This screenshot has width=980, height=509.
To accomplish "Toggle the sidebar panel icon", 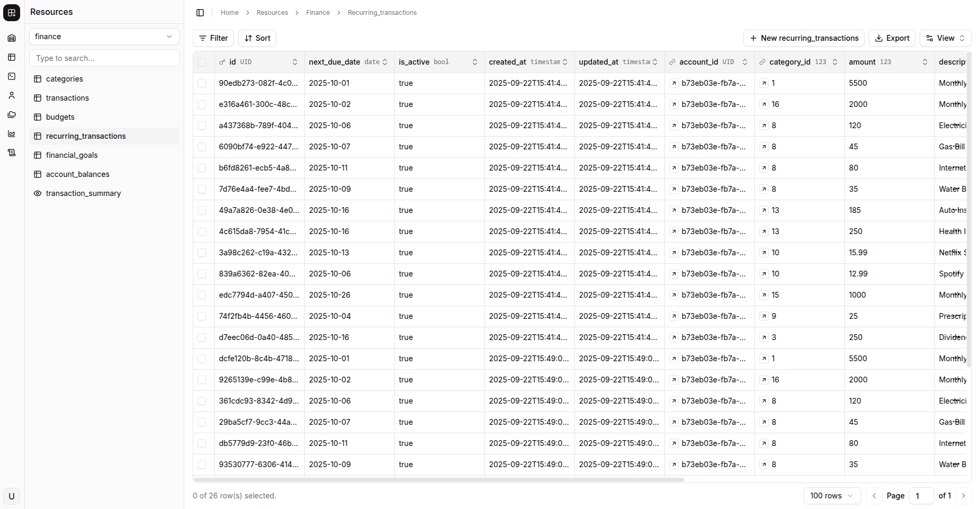I will 200,13.
